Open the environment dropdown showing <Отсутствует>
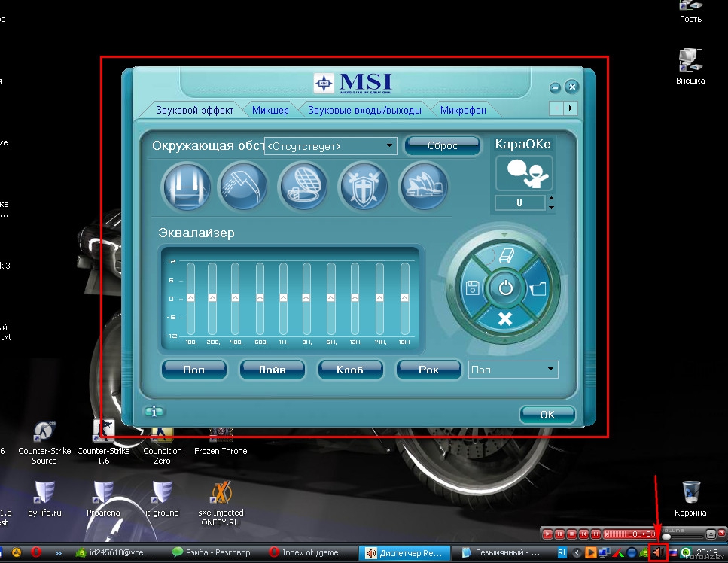This screenshot has width=728, height=563. (x=330, y=146)
